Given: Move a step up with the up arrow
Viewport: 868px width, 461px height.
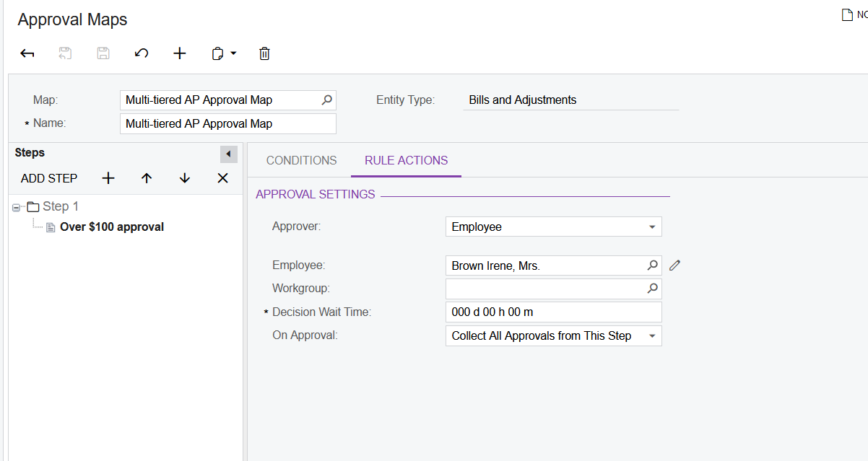Looking at the screenshot, I should 146,177.
